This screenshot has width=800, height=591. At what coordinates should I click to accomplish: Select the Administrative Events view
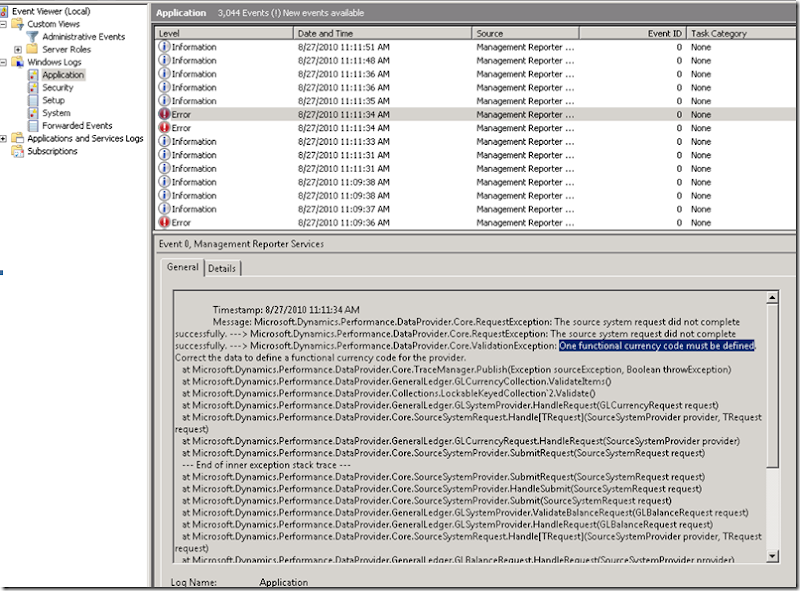(x=84, y=36)
